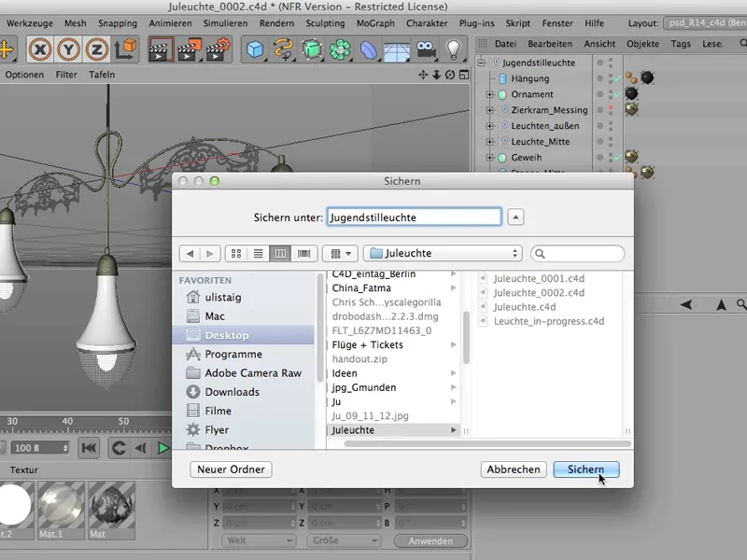Collapse the save dialog with arrow button
This screenshot has height=560, width=747.
(x=515, y=217)
